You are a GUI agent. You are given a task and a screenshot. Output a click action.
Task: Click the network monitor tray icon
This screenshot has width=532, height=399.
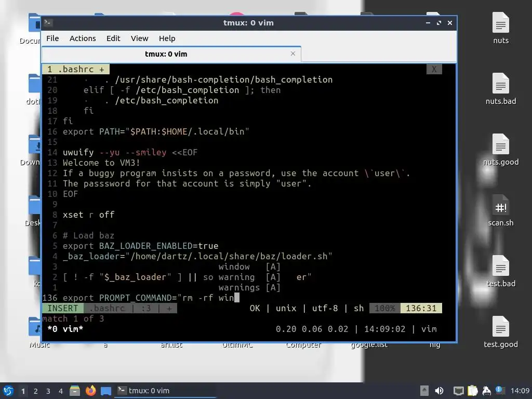458,391
